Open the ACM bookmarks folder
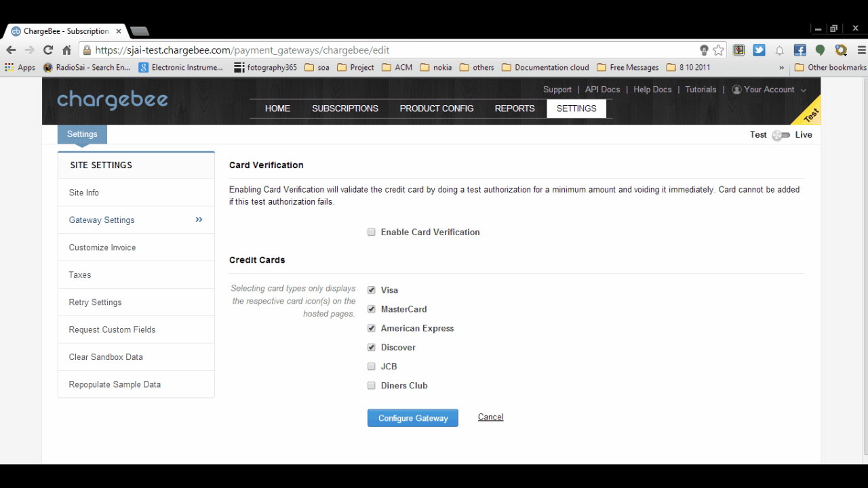Image resolution: width=868 pixels, height=488 pixels. [397, 68]
